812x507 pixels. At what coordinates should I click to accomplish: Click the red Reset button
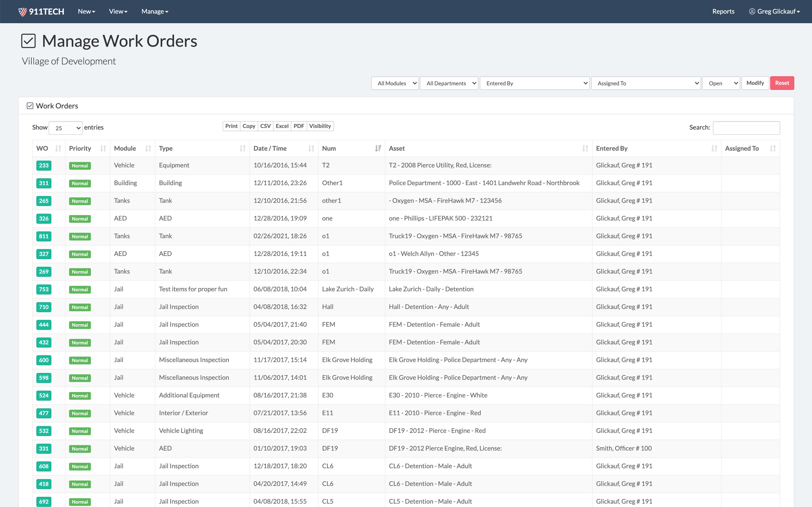point(782,83)
